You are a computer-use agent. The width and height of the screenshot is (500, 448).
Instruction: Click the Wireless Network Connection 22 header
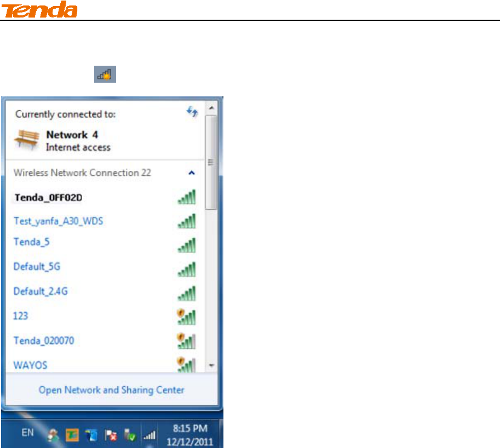82,173
